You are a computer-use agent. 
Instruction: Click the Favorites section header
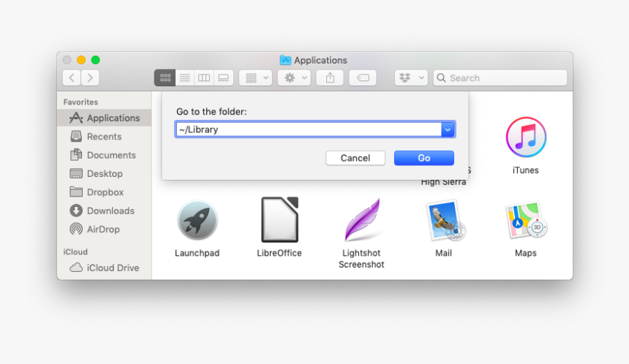(x=80, y=102)
